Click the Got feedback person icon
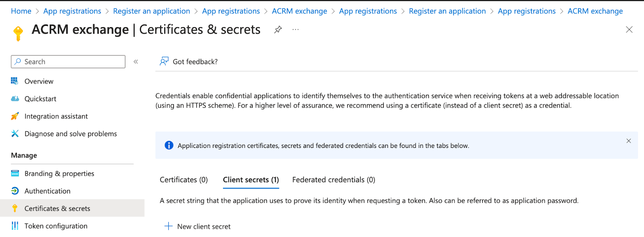This screenshot has height=237, width=644. 164,61
